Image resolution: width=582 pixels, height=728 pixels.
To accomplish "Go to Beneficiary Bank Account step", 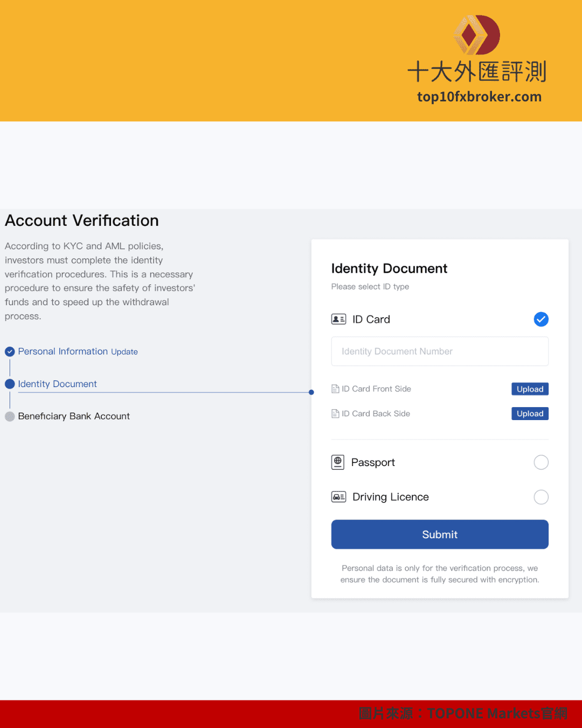I will [x=74, y=416].
